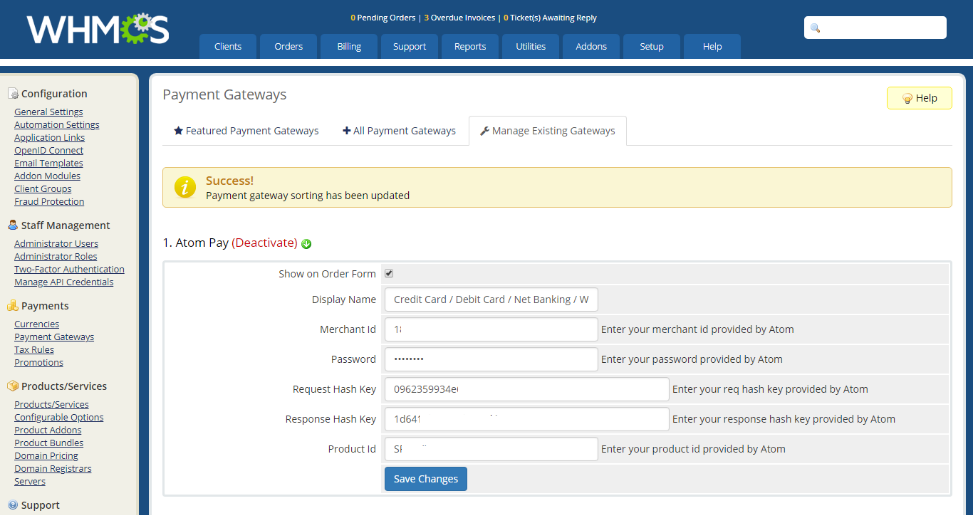
Task: Open OpenID Connect link
Action: pyautogui.click(x=48, y=150)
